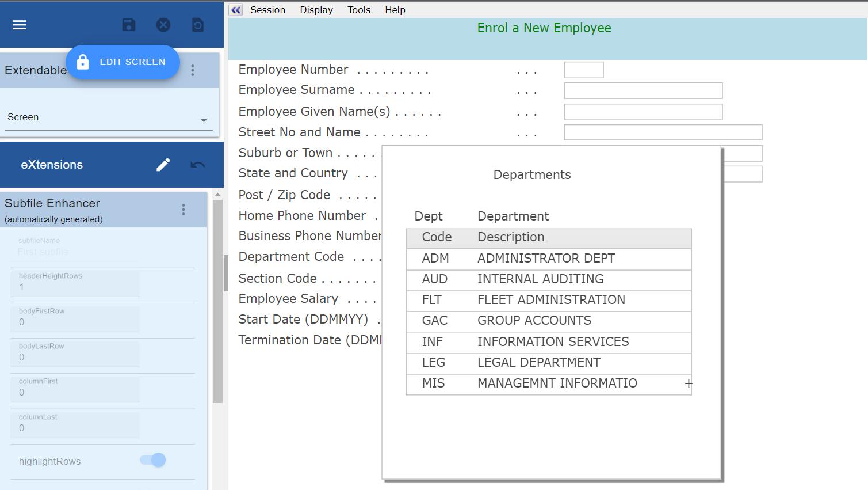This screenshot has height=490, width=868.
Task: Open the Tools menu
Action: coord(358,10)
